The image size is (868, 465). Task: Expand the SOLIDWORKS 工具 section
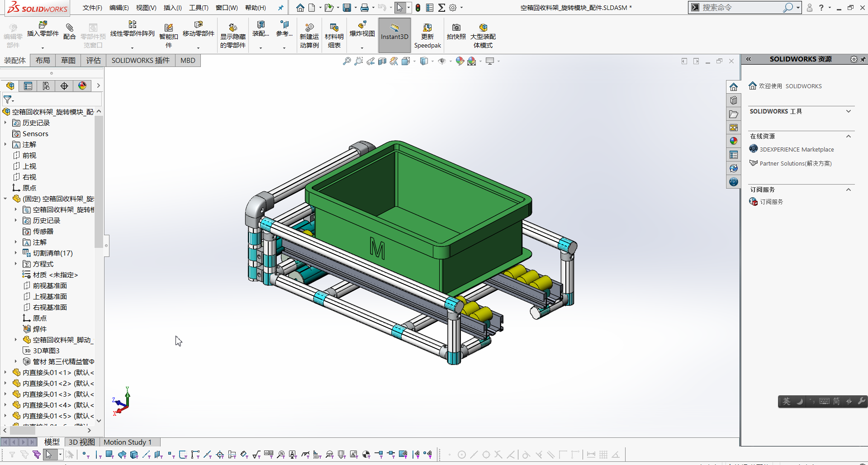(x=849, y=111)
